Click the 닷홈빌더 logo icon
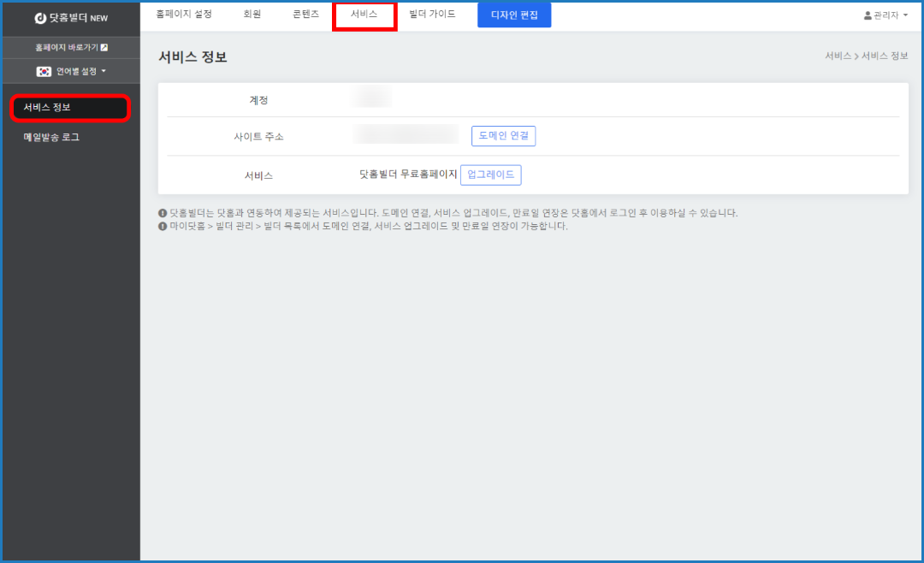This screenshot has width=924, height=563. 40,18
